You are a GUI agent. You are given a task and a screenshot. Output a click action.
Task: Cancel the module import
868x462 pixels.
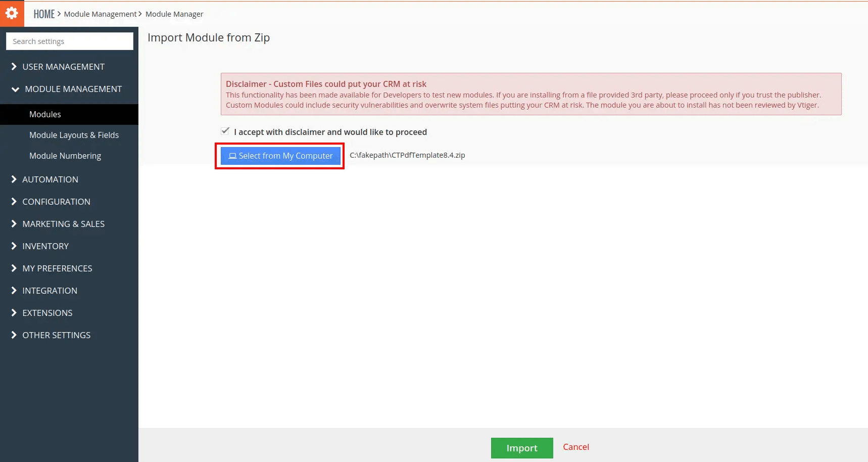pyautogui.click(x=576, y=447)
